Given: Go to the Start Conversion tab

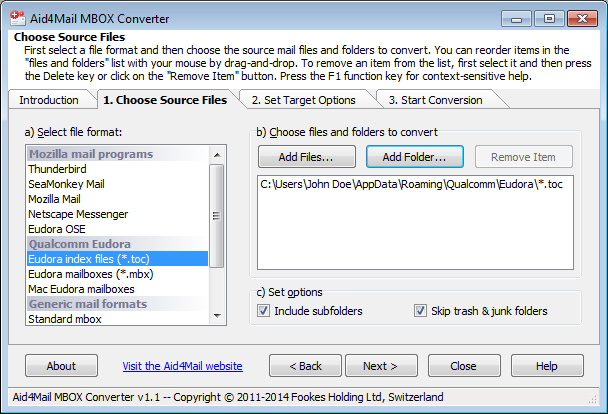Looking at the screenshot, I should 435,100.
